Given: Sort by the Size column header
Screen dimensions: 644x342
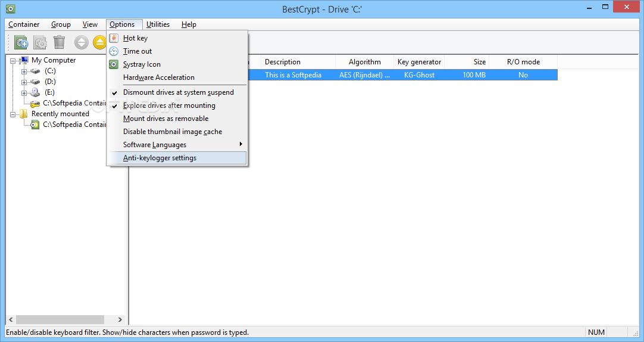Looking at the screenshot, I should (x=467, y=62).
